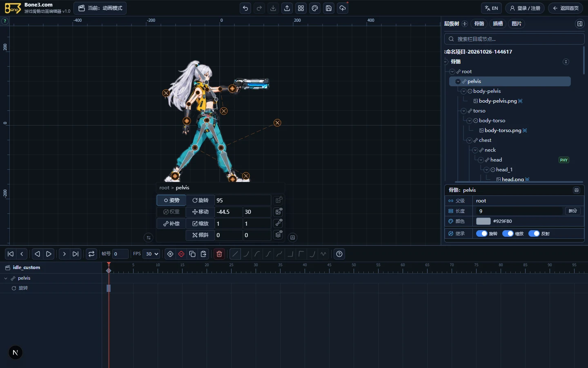Remove keyframe with the red diamond icon

181,254
